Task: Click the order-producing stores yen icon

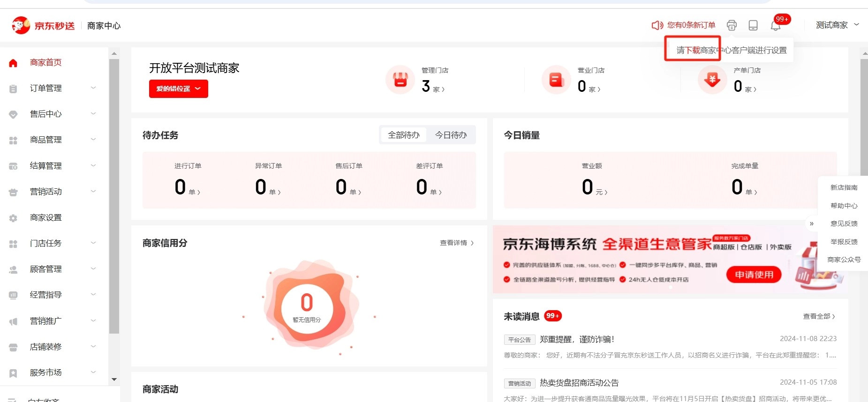Action: click(x=712, y=80)
